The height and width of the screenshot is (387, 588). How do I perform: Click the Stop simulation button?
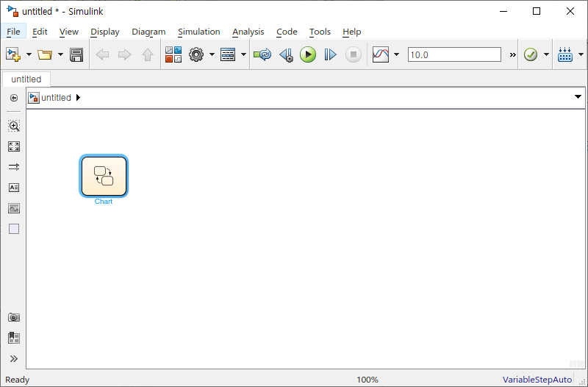pos(353,54)
